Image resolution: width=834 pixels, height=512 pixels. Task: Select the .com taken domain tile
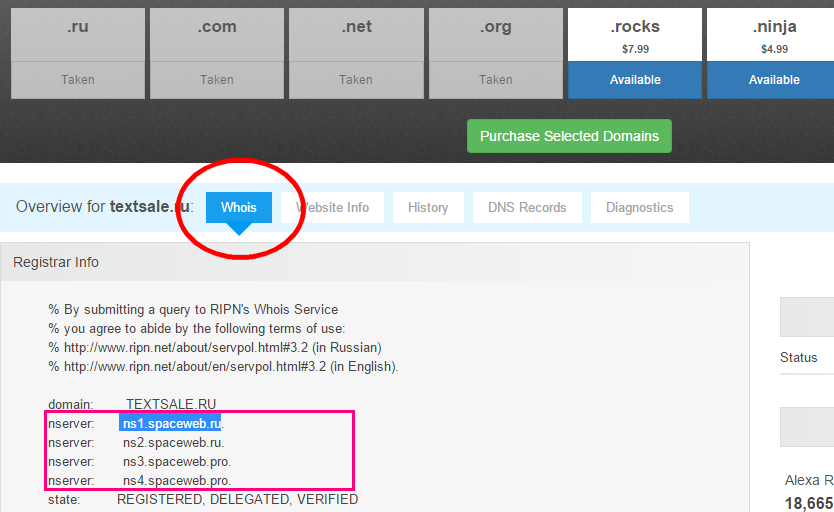[x=216, y=53]
